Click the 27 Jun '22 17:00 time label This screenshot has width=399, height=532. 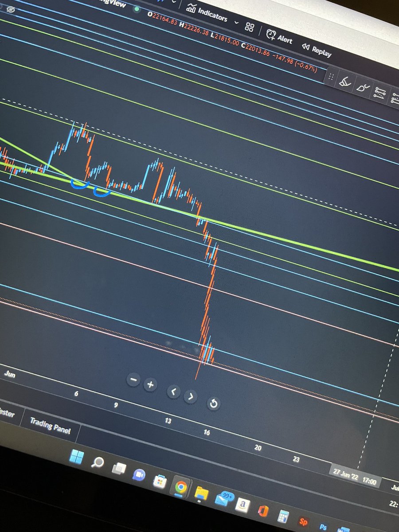point(355,477)
